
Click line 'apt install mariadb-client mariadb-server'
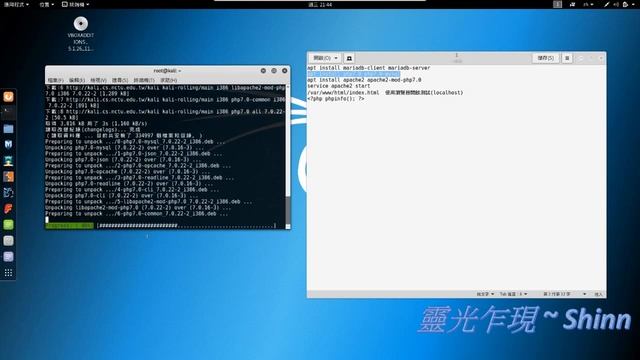[x=369, y=68]
